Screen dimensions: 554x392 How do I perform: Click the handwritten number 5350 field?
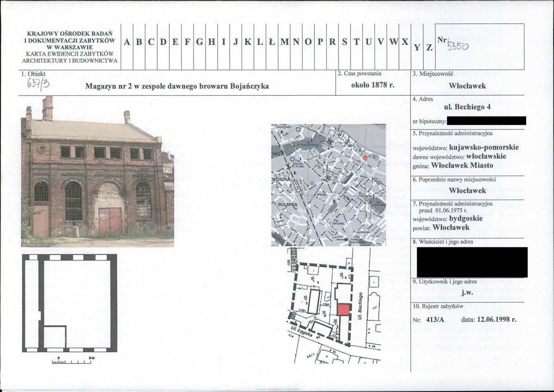(457, 46)
